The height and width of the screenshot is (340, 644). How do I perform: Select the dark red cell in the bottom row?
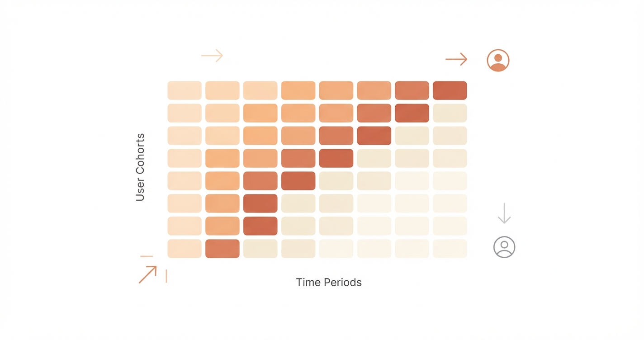pos(222,249)
